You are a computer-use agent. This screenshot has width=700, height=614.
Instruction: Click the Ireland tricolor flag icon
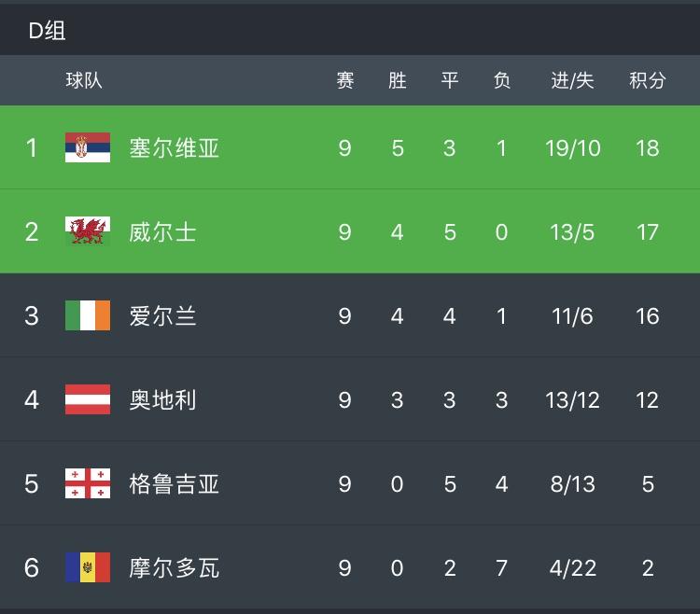(88, 315)
